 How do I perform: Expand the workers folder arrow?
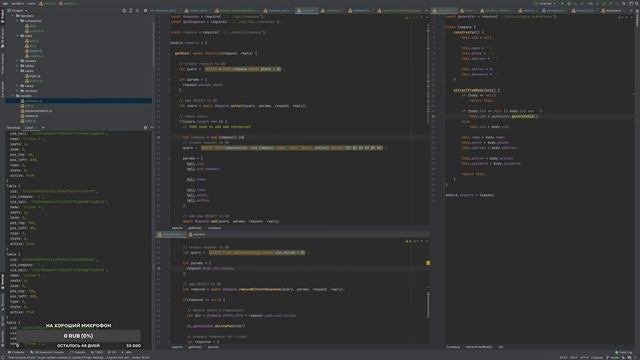click(x=18, y=91)
